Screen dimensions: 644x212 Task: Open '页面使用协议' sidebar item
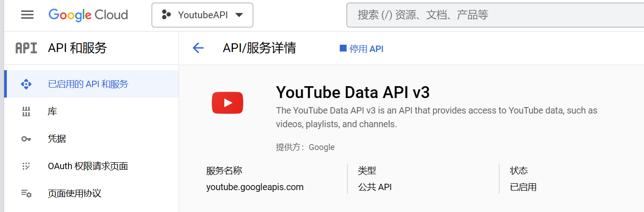point(91,193)
